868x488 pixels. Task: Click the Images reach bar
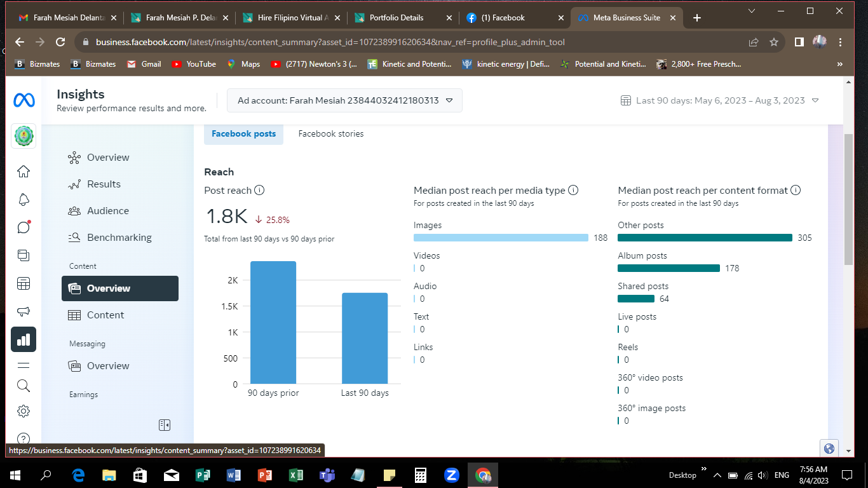[x=501, y=238]
